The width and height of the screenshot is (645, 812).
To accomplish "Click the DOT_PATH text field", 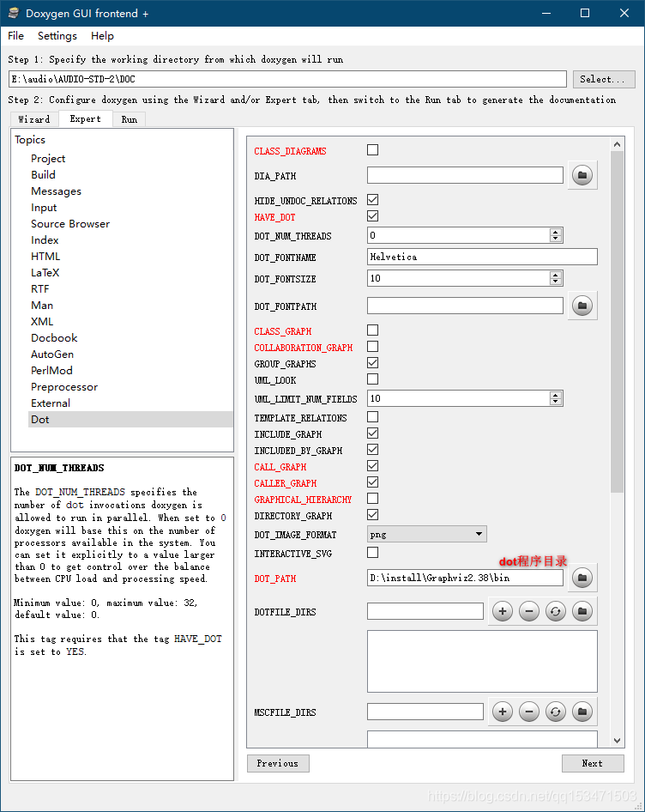I will pos(465,578).
